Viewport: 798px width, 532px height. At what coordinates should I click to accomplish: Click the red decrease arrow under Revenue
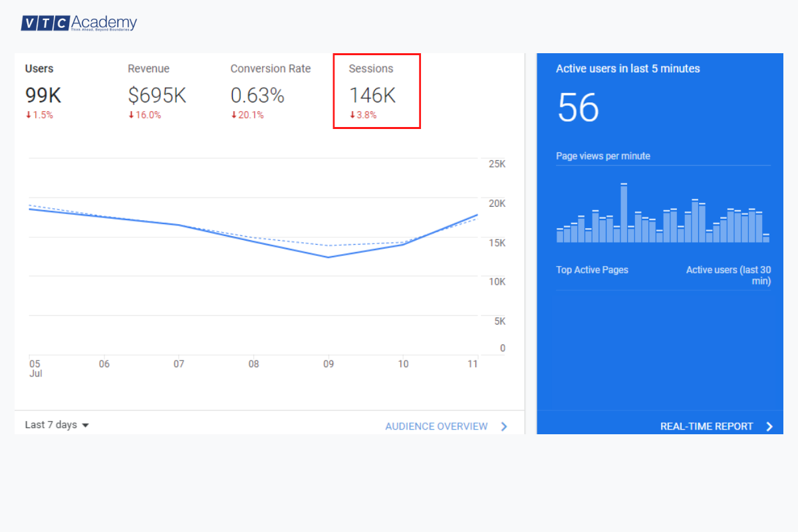coord(144,114)
